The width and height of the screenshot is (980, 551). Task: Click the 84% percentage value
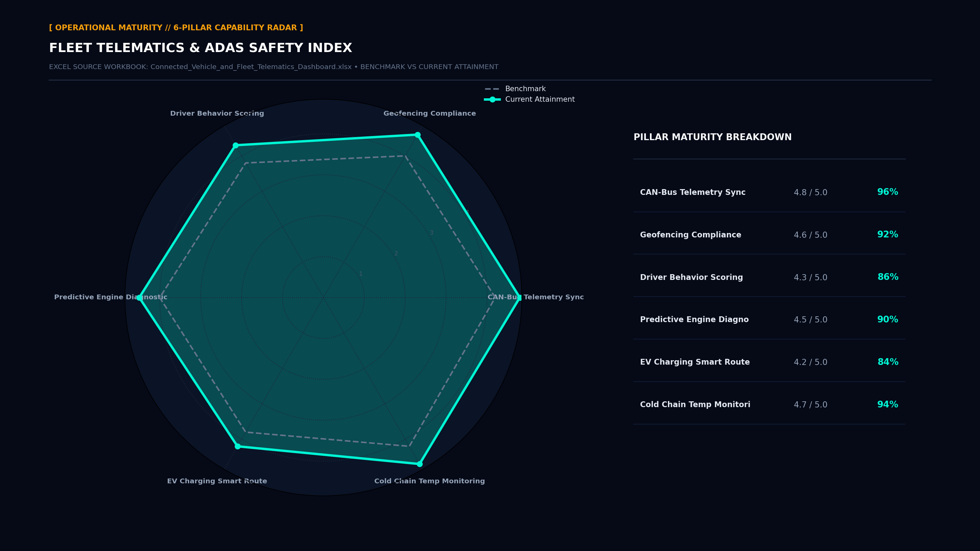click(x=887, y=362)
